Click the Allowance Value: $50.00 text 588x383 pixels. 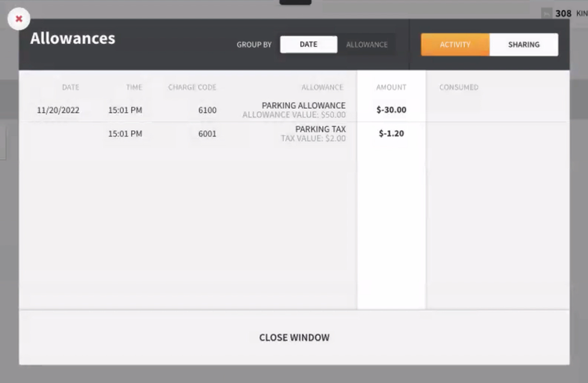tap(294, 114)
